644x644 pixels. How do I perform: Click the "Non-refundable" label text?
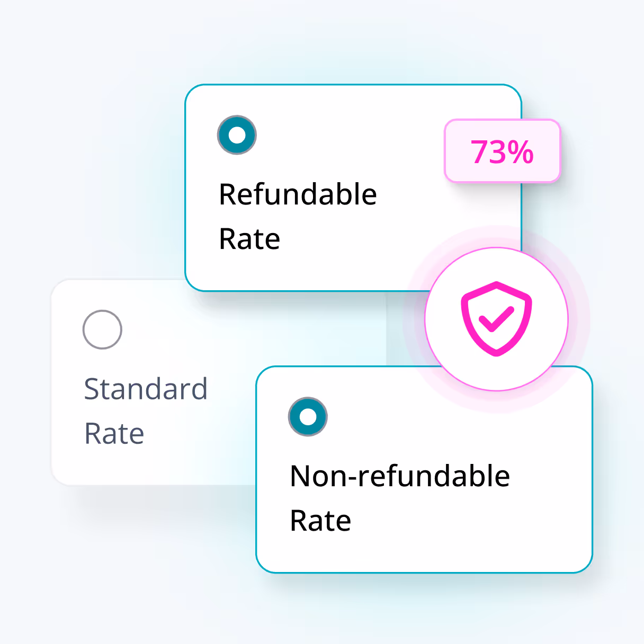pos(400,476)
